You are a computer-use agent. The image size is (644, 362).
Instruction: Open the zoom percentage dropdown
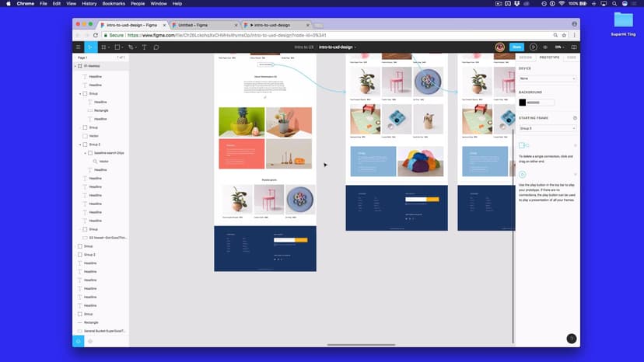click(559, 47)
